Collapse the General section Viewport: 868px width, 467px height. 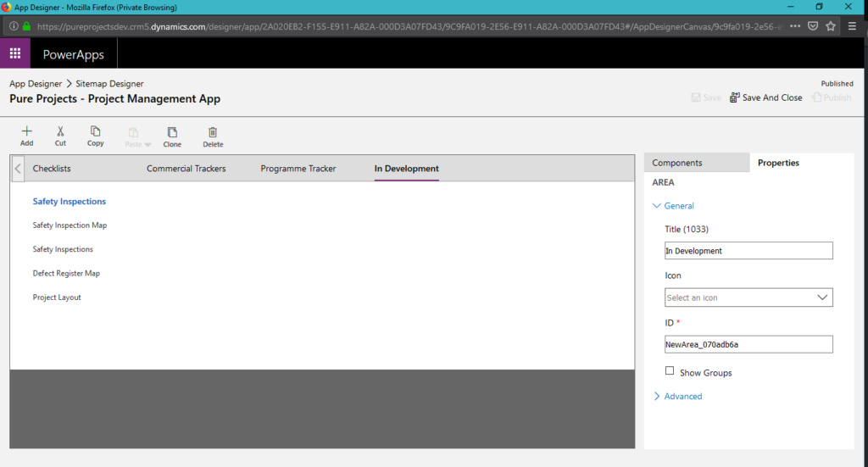[x=673, y=206]
